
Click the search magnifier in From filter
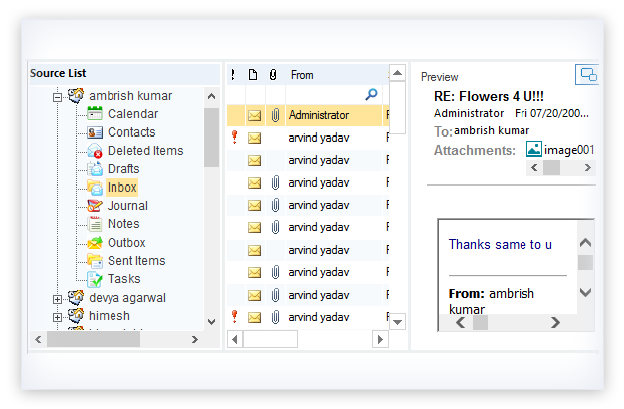pyautogui.click(x=371, y=95)
